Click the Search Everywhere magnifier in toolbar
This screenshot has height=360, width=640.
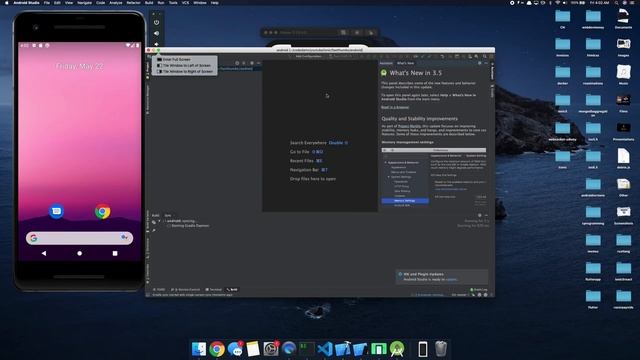484,56
